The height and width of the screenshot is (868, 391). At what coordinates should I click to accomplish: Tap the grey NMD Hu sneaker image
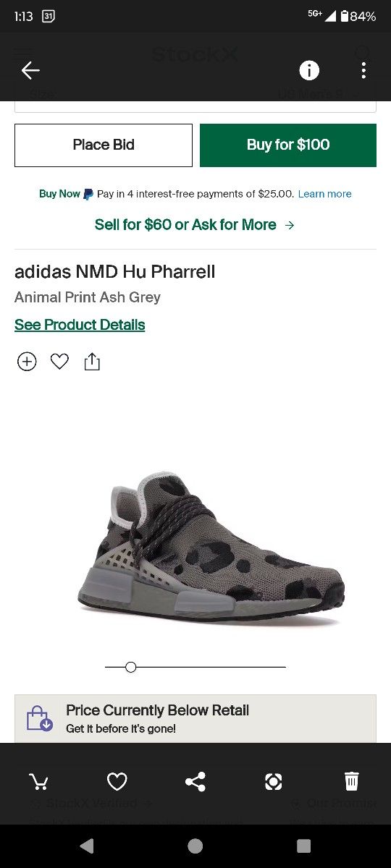click(x=210, y=548)
